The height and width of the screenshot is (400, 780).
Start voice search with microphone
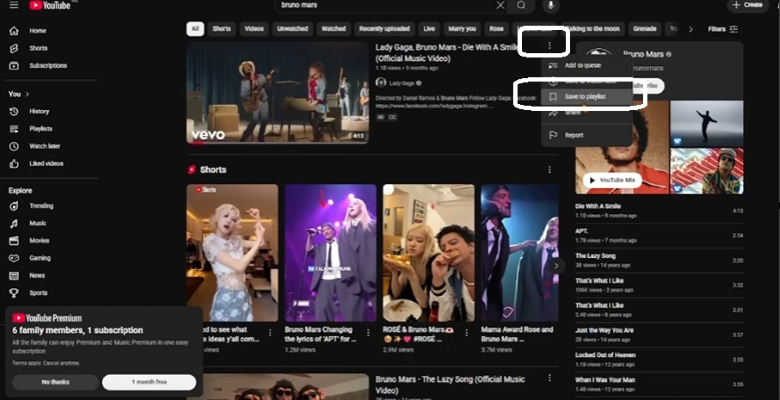(551, 5)
